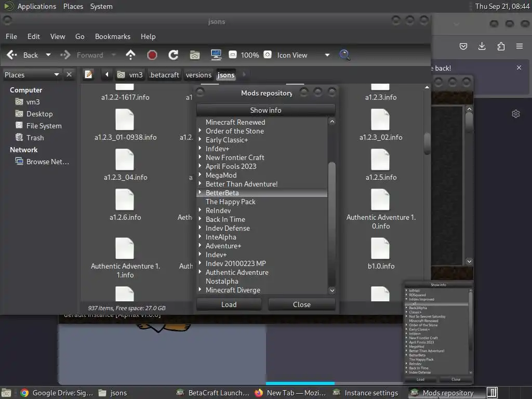Select the .betacraft path segment
The width and height of the screenshot is (532, 399).
pos(164,75)
